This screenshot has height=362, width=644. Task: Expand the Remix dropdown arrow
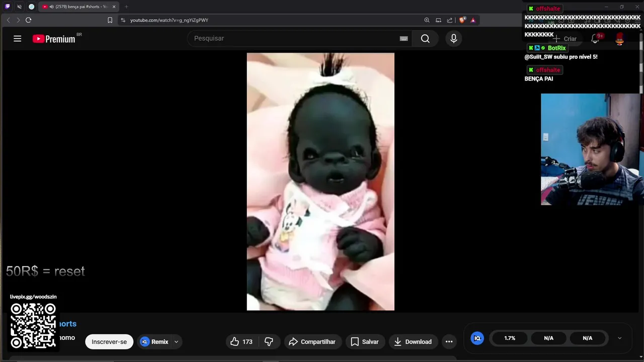176,342
